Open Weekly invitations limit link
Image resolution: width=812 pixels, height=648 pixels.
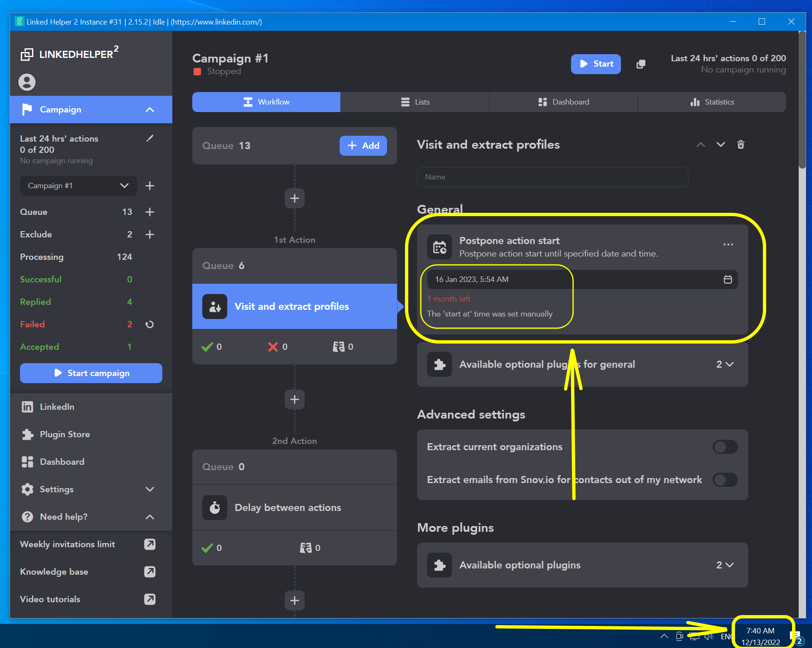pos(67,544)
